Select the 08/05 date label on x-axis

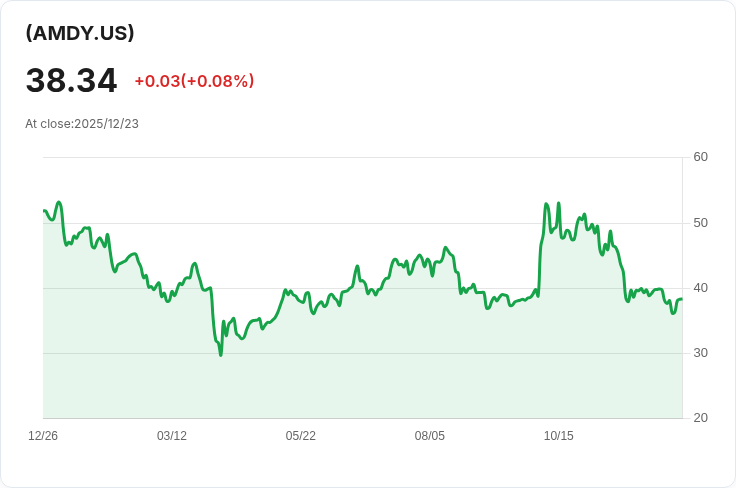point(430,436)
